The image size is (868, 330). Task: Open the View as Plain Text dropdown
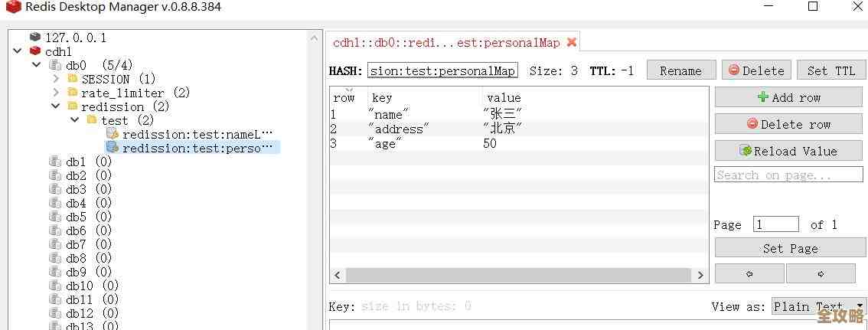pyautogui.click(x=817, y=306)
